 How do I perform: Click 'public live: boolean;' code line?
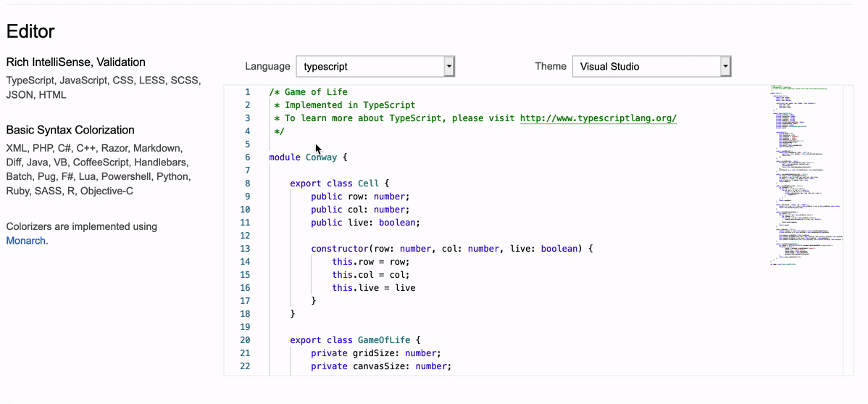[365, 223]
